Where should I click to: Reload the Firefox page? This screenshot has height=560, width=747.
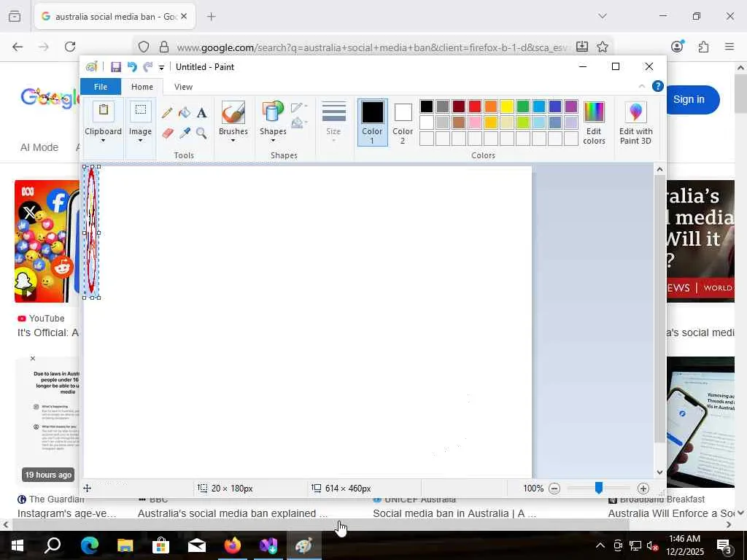(70, 47)
